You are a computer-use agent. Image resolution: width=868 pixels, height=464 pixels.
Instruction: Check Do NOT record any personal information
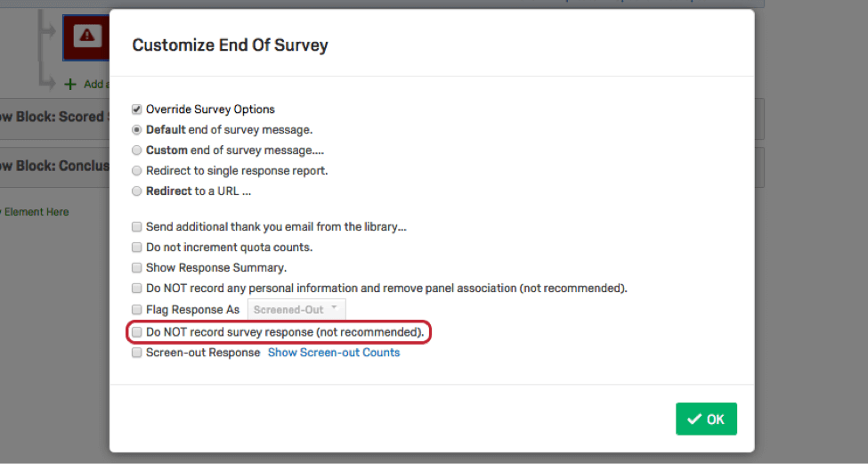(137, 289)
